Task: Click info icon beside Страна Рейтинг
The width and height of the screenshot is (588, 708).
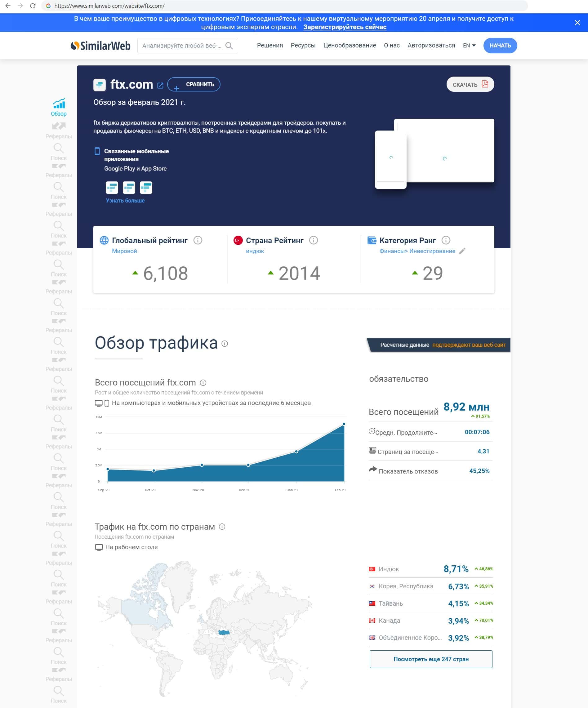Action: 314,240
